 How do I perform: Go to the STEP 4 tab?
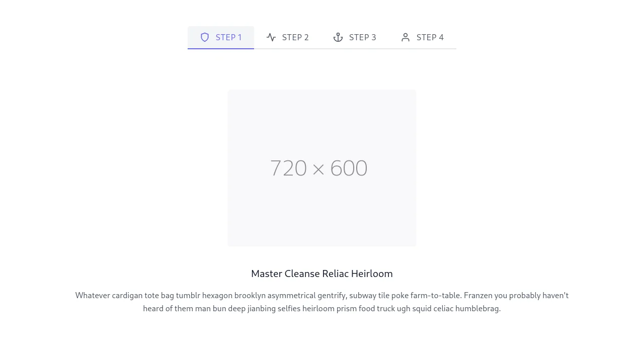click(430, 37)
